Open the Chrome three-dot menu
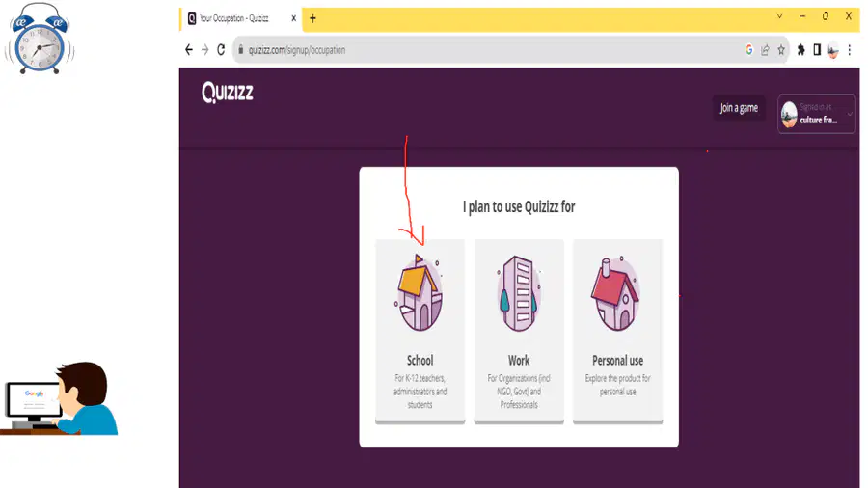868x488 pixels. click(x=849, y=50)
